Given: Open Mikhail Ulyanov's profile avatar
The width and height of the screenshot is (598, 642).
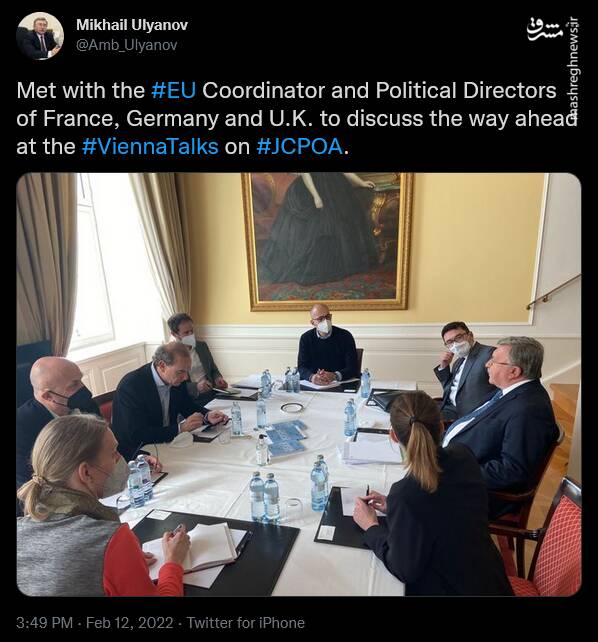Looking at the screenshot, I should (40, 36).
